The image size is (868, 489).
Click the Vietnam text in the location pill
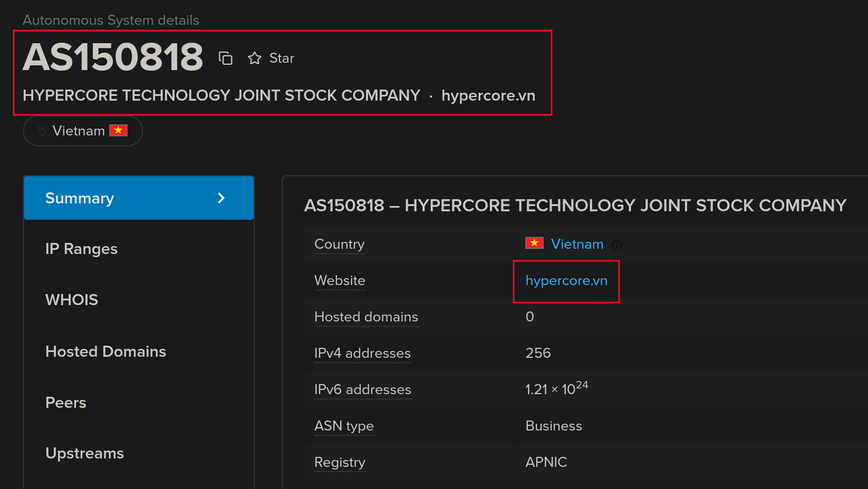click(x=79, y=131)
